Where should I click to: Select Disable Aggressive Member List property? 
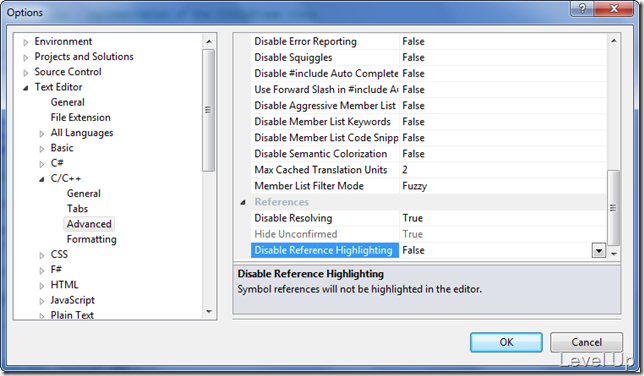pyautogui.click(x=325, y=106)
